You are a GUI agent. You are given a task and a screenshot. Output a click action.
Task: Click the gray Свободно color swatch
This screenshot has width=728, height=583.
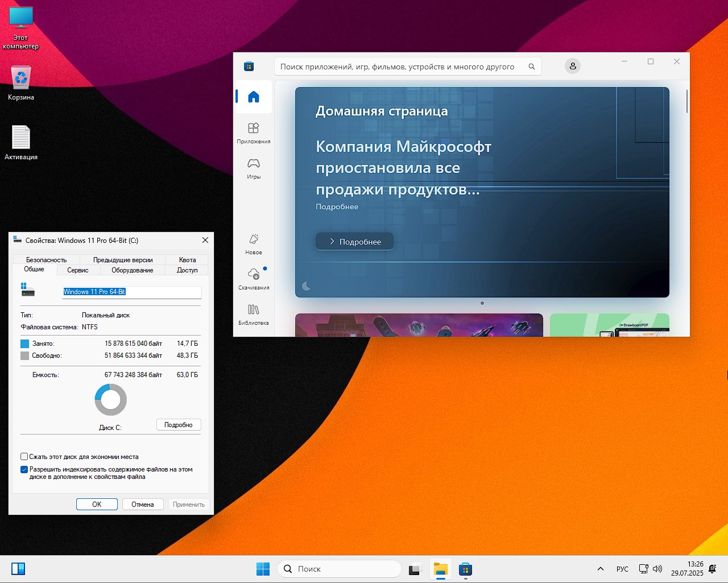click(24, 355)
